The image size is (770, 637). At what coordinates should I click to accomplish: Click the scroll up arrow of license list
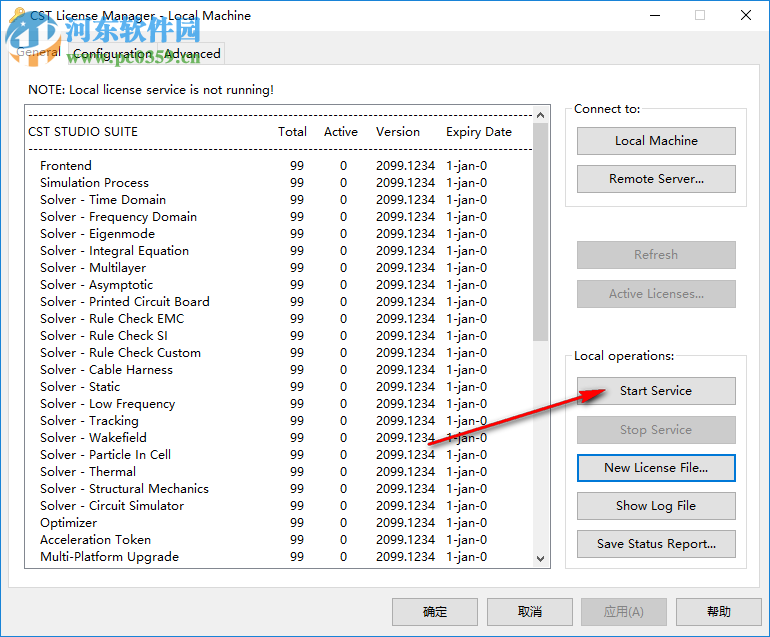click(x=541, y=115)
